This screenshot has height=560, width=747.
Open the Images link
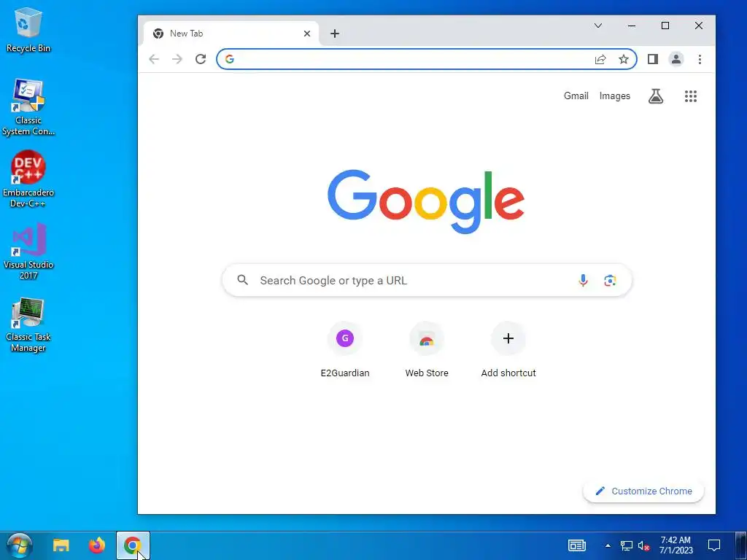pos(614,96)
